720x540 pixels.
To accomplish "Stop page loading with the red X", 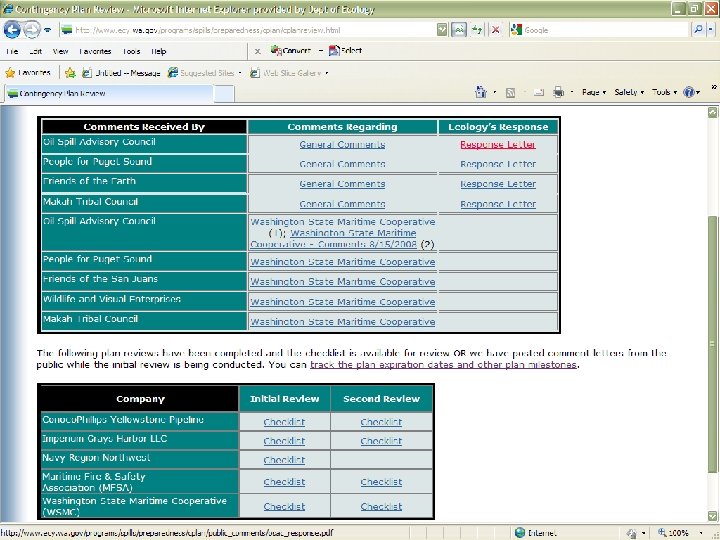I will click(x=495, y=30).
